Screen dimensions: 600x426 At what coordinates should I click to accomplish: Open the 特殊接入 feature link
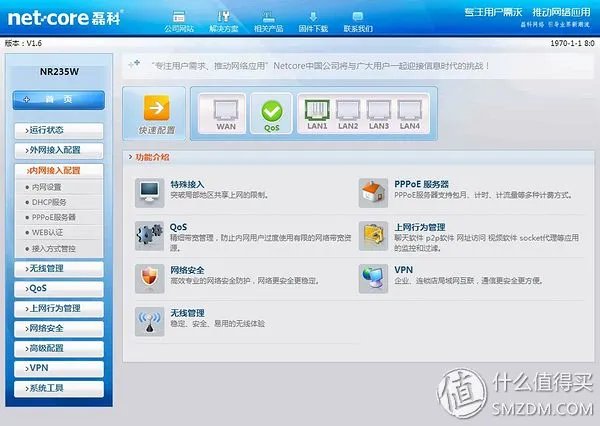pos(188,184)
